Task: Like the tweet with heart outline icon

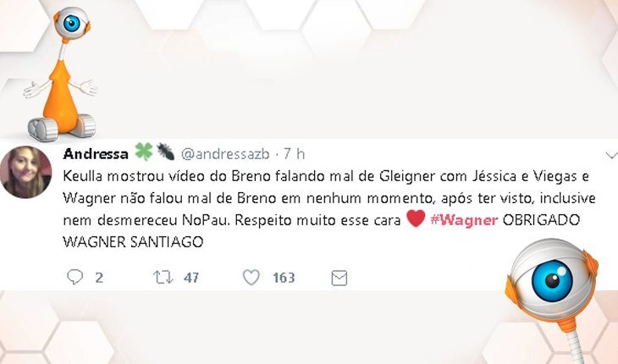Action: (251, 278)
